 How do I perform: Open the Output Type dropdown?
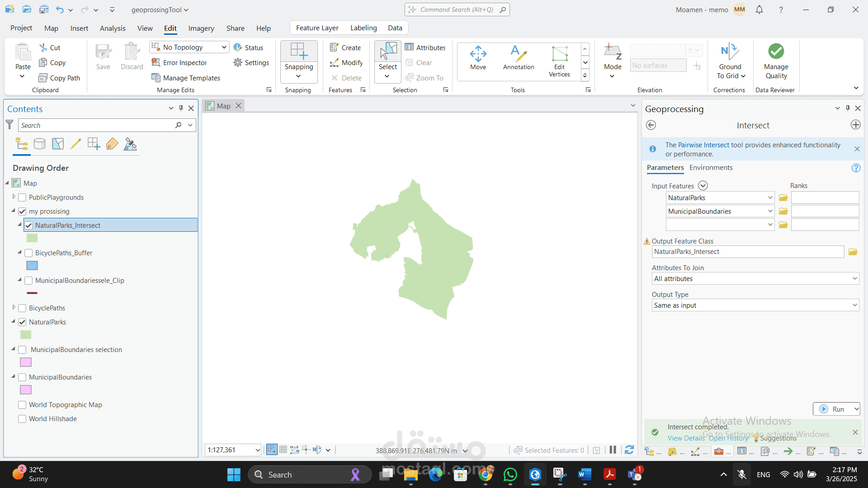(854, 305)
